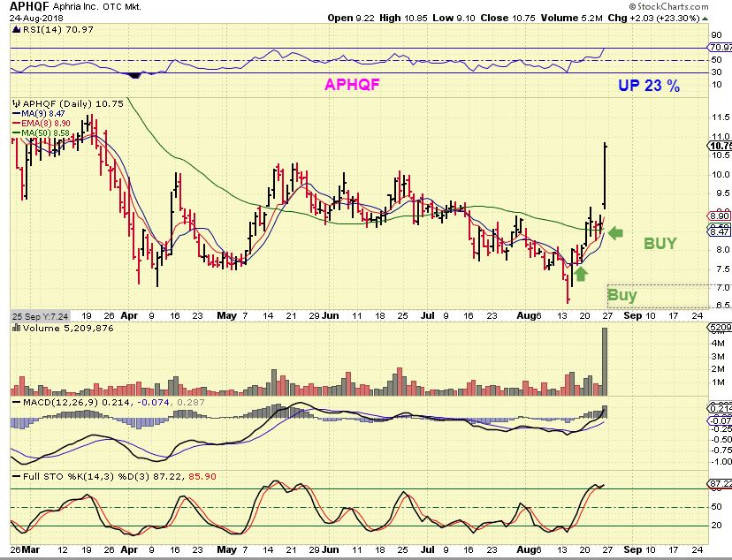Click the 70.97 RSI axis price tag

(x=720, y=48)
